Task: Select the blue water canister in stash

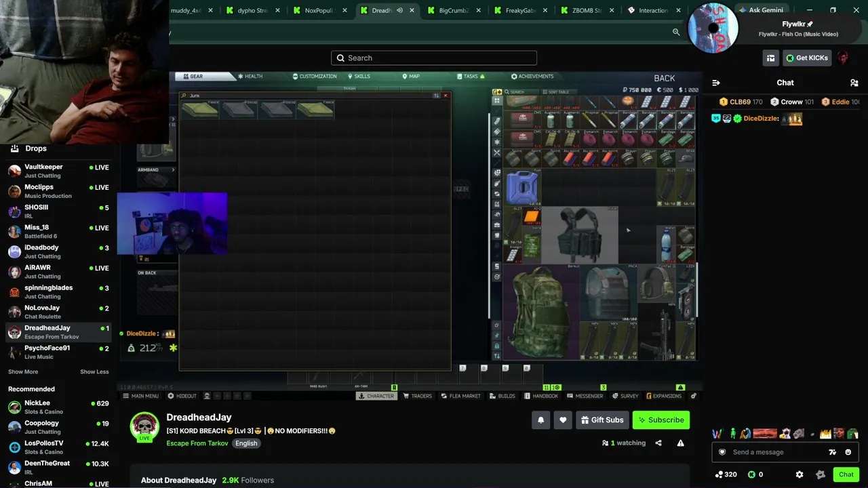Action: pos(523,188)
